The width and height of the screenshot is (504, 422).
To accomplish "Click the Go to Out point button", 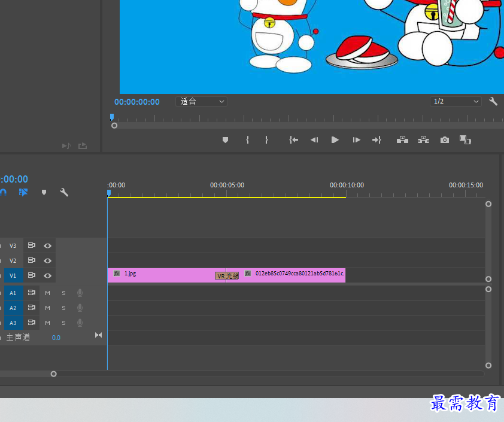I will tap(377, 140).
